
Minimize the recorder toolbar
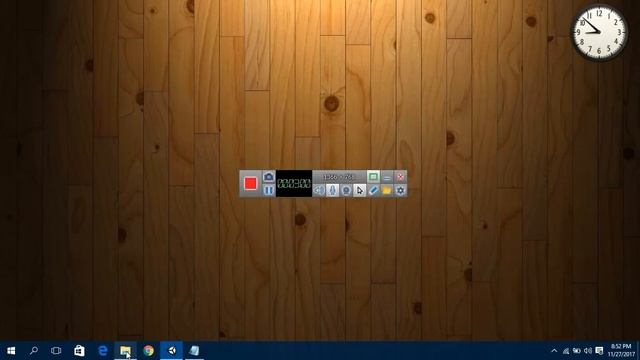tap(387, 177)
